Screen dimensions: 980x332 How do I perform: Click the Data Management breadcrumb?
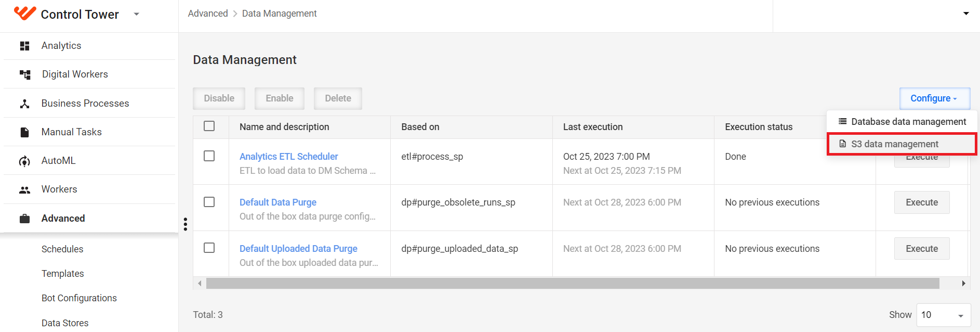click(279, 14)
